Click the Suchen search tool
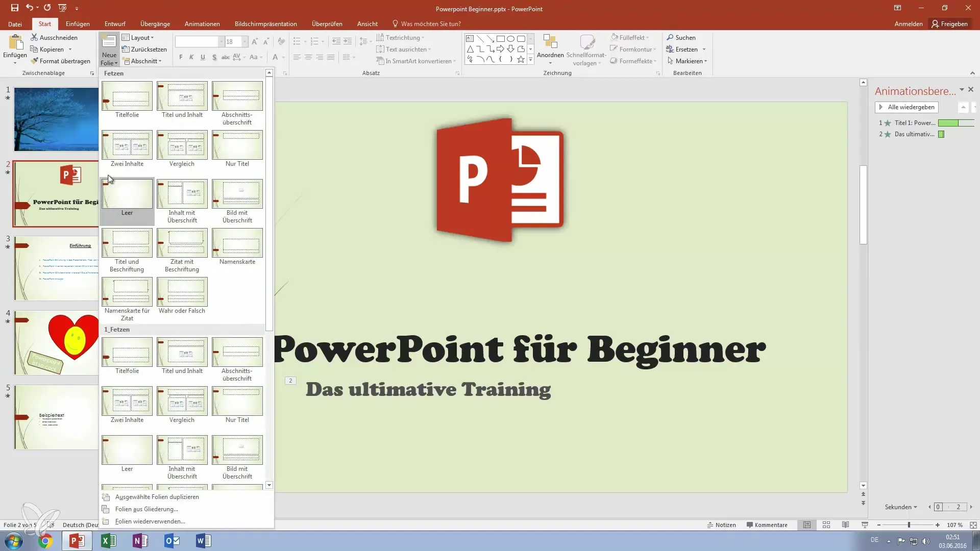 681,37
